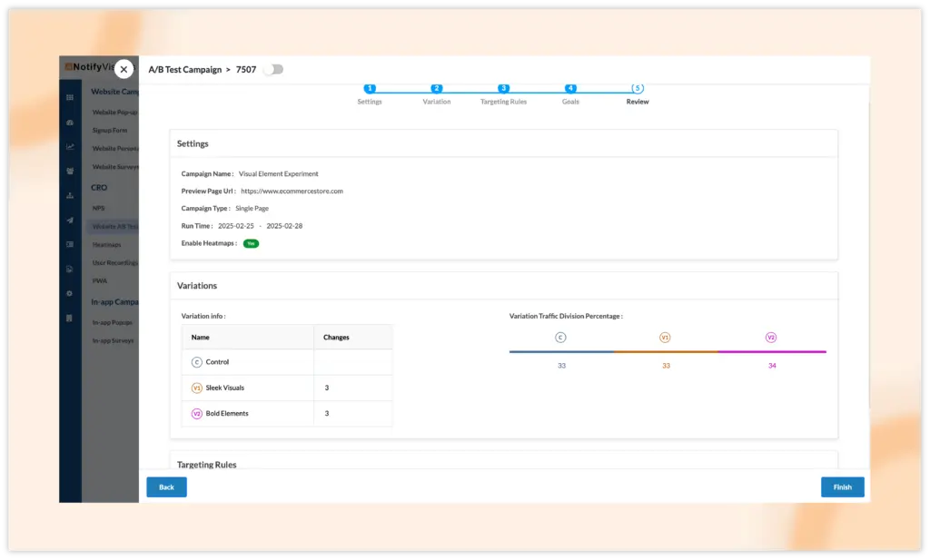Click the preview page URL ecommercestore.com
This screenshot has height=560, width=930.
pos(292,192)
